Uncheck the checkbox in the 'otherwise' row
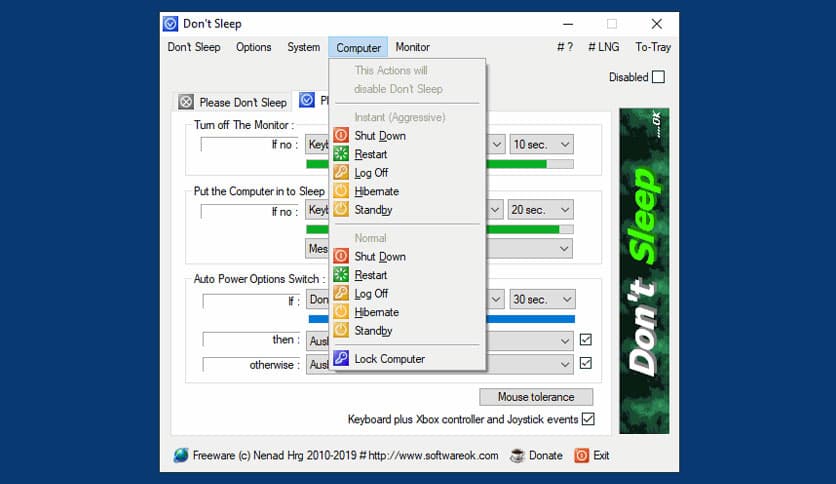Image resolution: width=836 pixels, height=484 pixels. (585, 364)
